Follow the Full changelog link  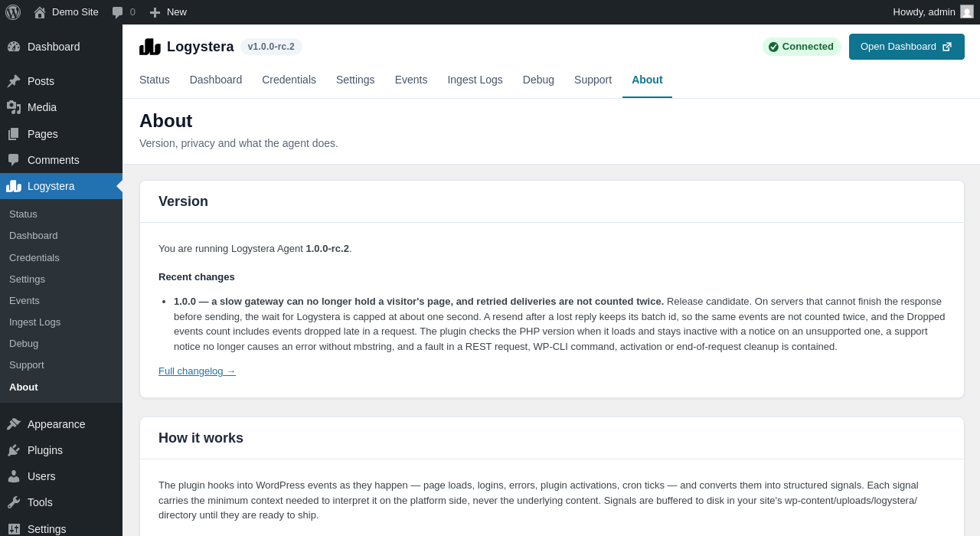(x=197, y=371)
